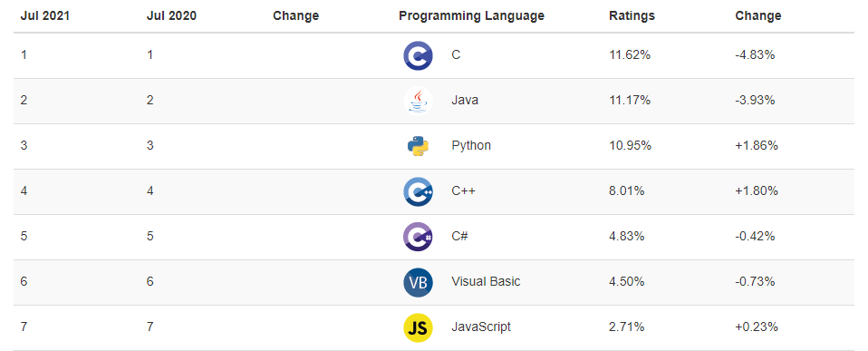
Task: Click the rating value 4.50%
Action: click(627, 282)
